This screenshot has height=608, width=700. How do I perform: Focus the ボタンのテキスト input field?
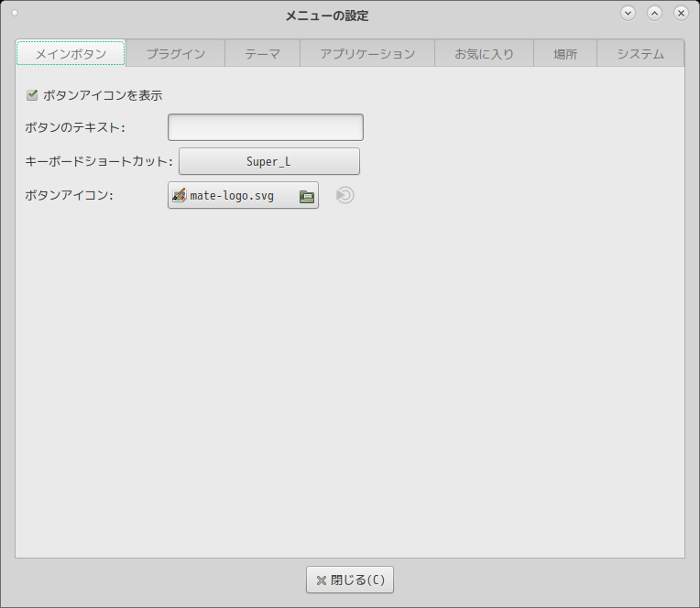tap(266, 127)
